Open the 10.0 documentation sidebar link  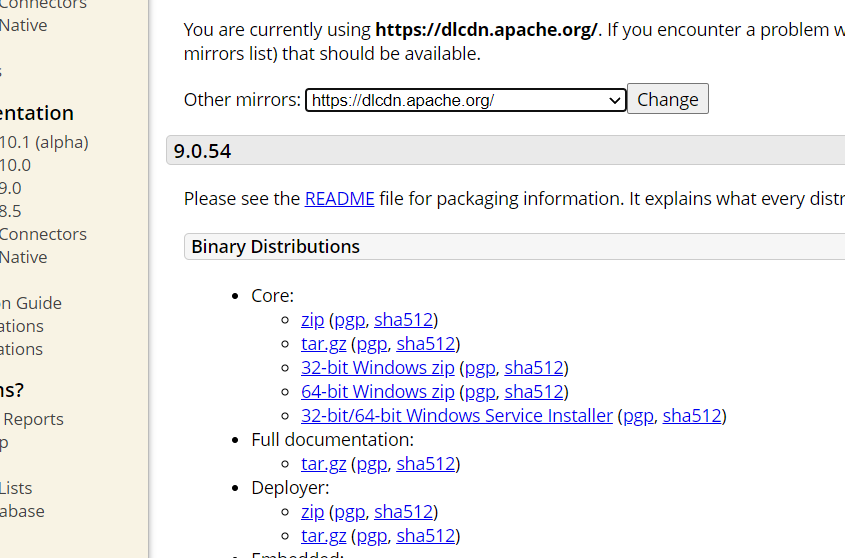coord(15,165)
